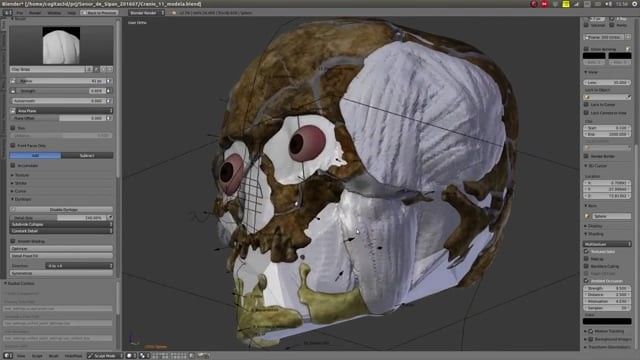This screenshot has height=360, width=640.
Task: Select the Add brush direction
Action: click(x=36, y=156)
